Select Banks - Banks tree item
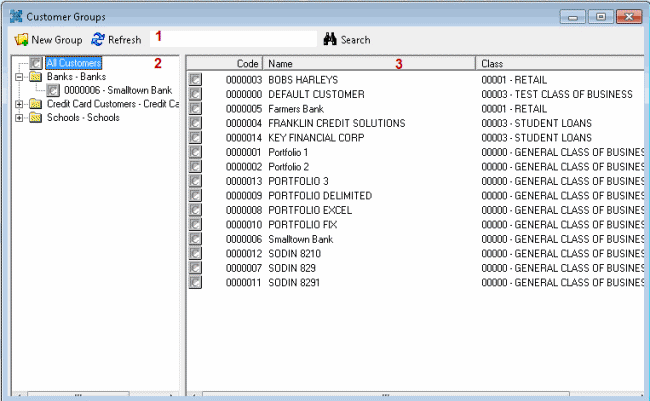650x401 pixels. pos(76,77)
